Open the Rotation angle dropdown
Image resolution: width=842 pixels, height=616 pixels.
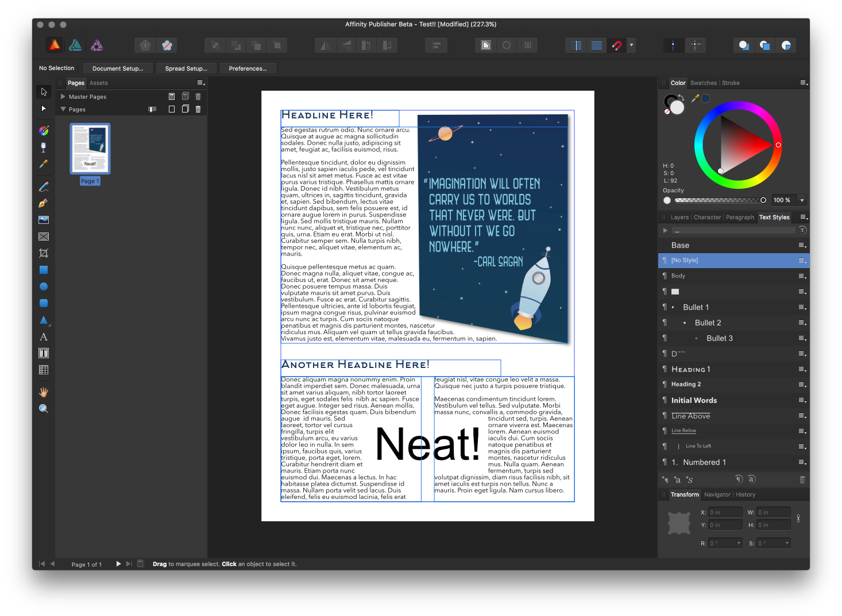pos(739,543)
